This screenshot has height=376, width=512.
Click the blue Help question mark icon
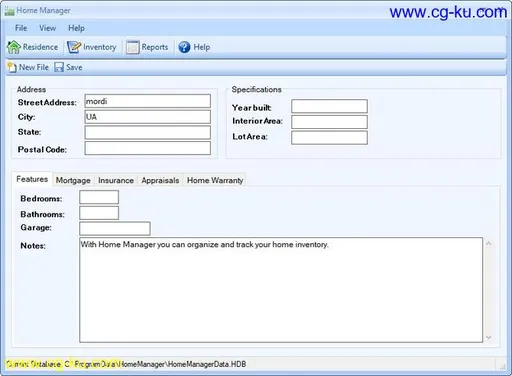pyautogui.click(x=184, y=47)
